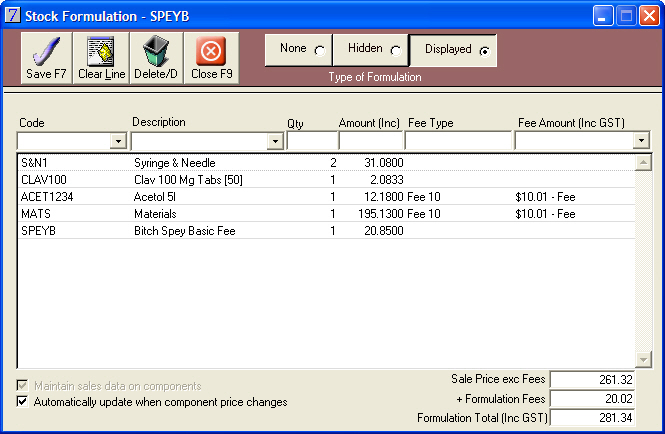Click the 12.1800 amount value
The height and width of the screenshot is (434, 665).
pos(384,197)
